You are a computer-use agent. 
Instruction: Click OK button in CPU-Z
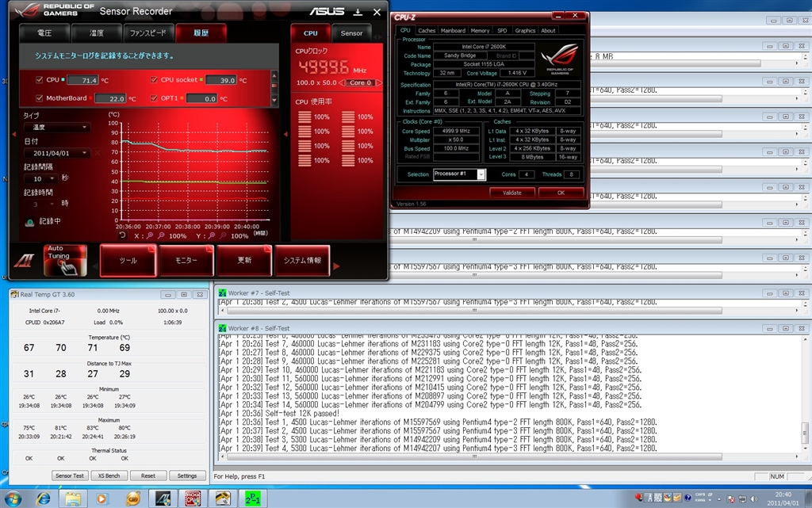coord(561,193)
